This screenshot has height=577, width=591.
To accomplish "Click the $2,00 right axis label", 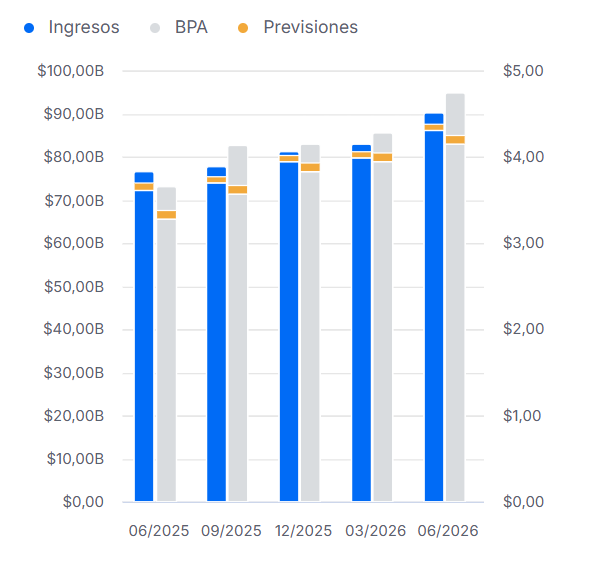I will [523, 329].
